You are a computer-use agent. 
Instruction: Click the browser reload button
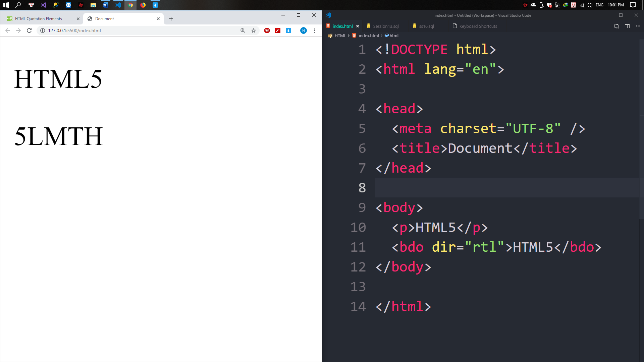29,31
